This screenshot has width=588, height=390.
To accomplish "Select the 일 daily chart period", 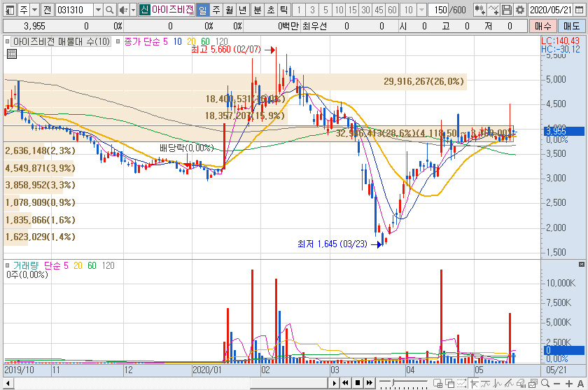I will pos(203,10).
